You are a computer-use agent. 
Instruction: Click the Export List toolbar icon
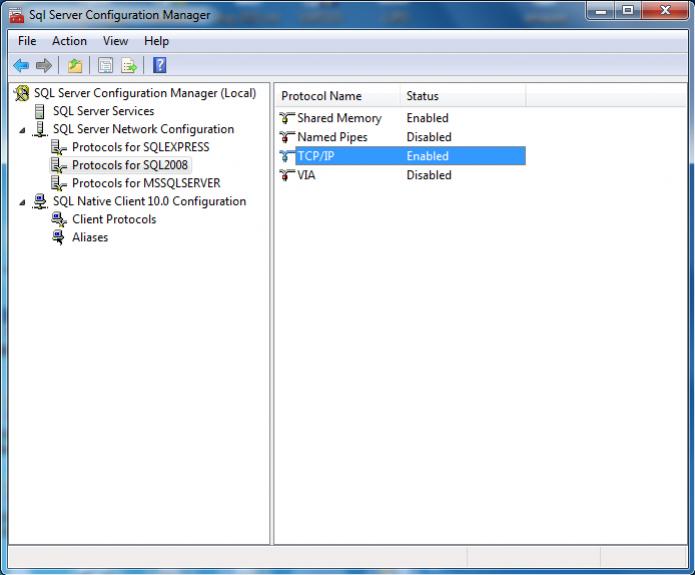point(129,66)
